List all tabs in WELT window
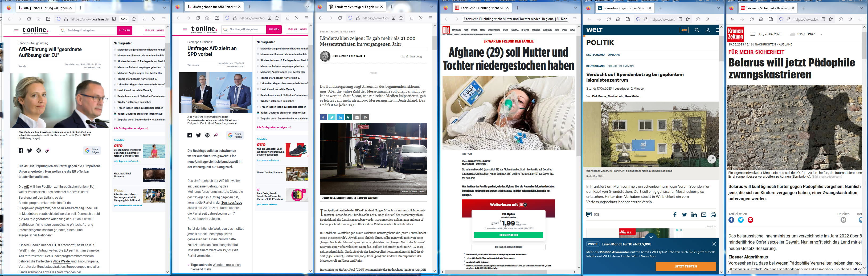The width and height of the screenshot is (868, 276). coord(718,7)
